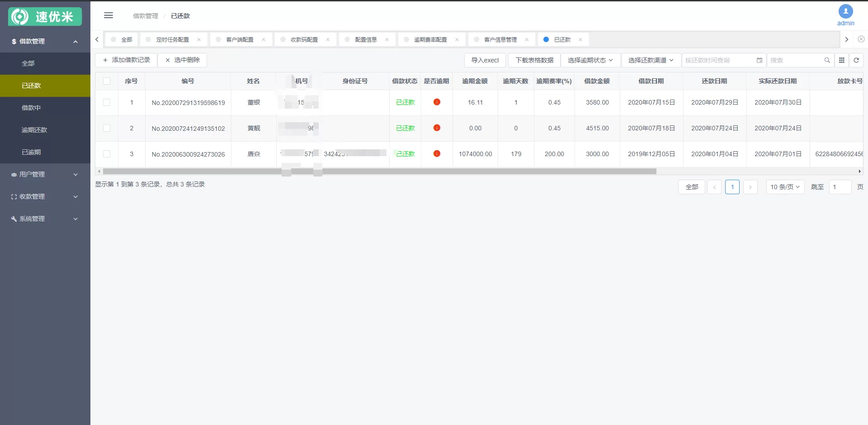Select 逾期还款 in the sidebar menu
The height and width of the screenshot is (425, 868).
34,130
